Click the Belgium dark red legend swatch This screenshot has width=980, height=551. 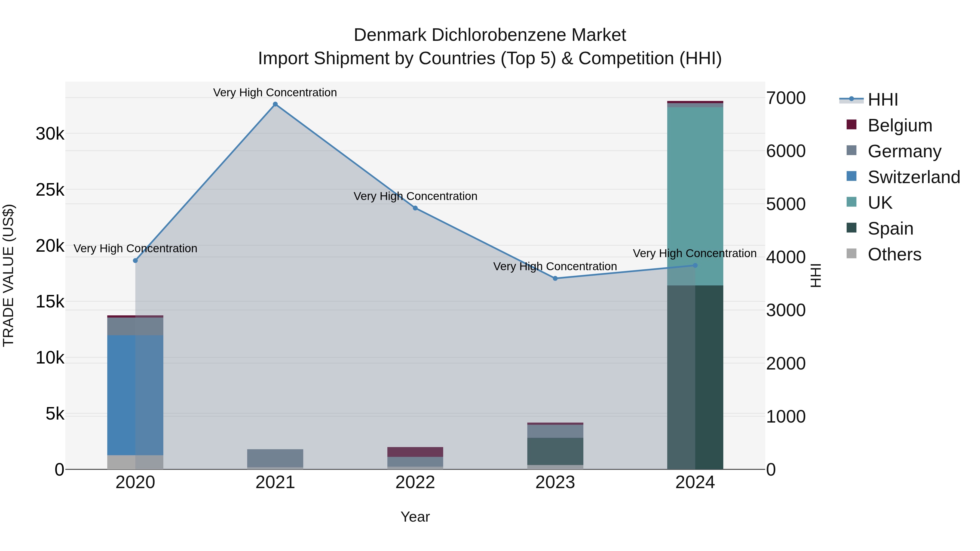(852, 124)
